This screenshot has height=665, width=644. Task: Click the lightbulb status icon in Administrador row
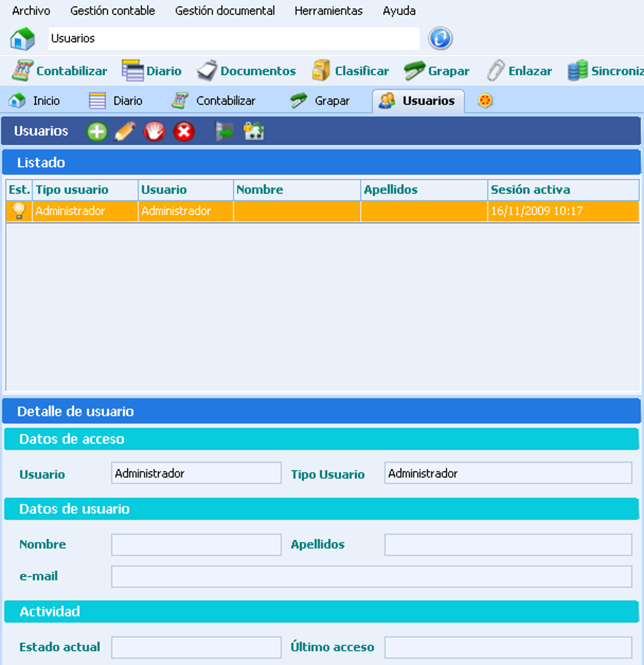(x=19, y=211)
